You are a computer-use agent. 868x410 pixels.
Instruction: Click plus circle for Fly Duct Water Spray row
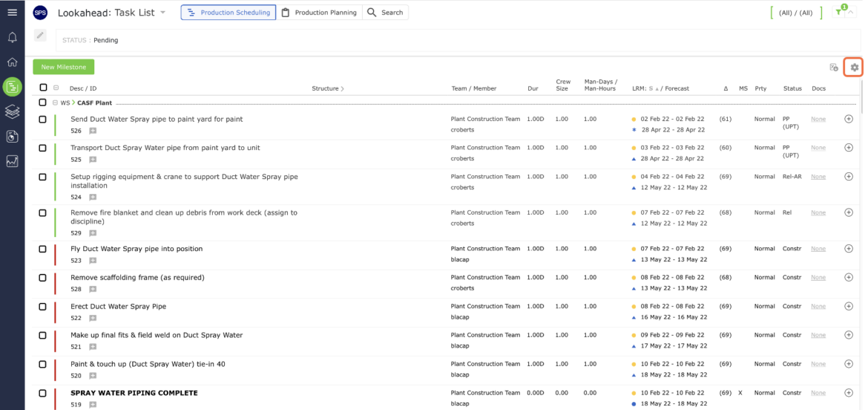849,249
